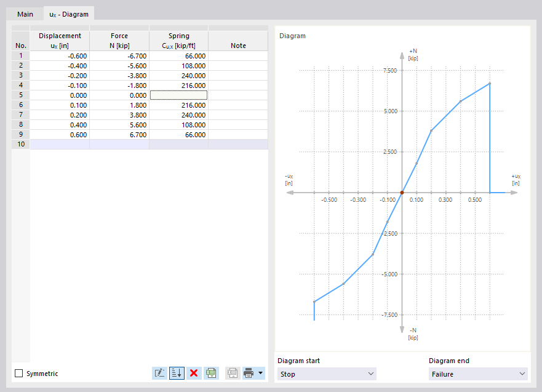This screenshot has width=542, height=392.
Task: Click displacement 0.000 in row 5
Action: pos(60,95)
